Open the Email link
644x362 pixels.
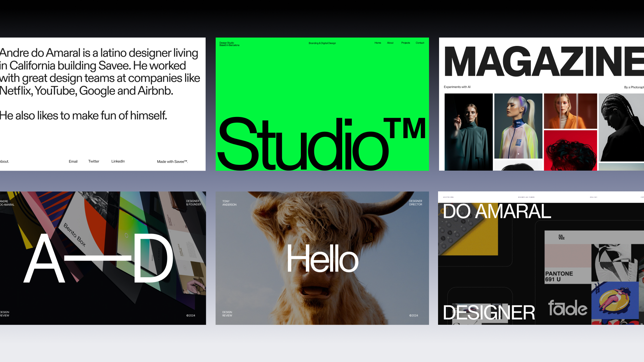(73, 161)
